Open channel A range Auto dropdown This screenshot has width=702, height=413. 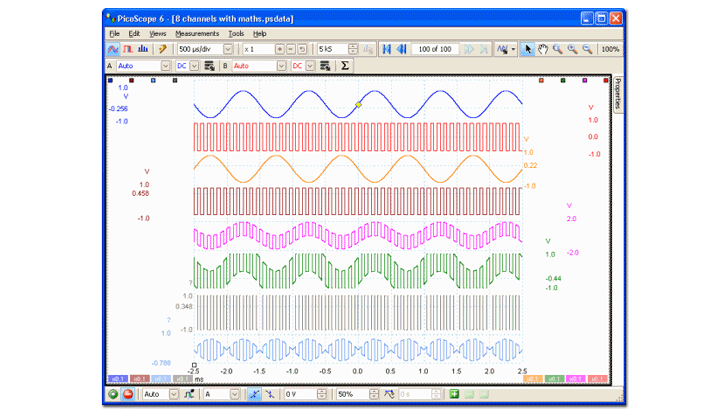coord(164,66)
